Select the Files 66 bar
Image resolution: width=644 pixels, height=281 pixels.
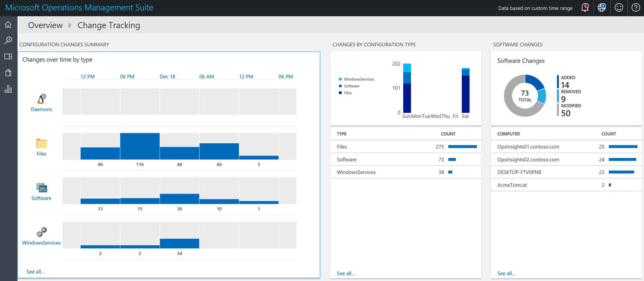tap(219, 151)
